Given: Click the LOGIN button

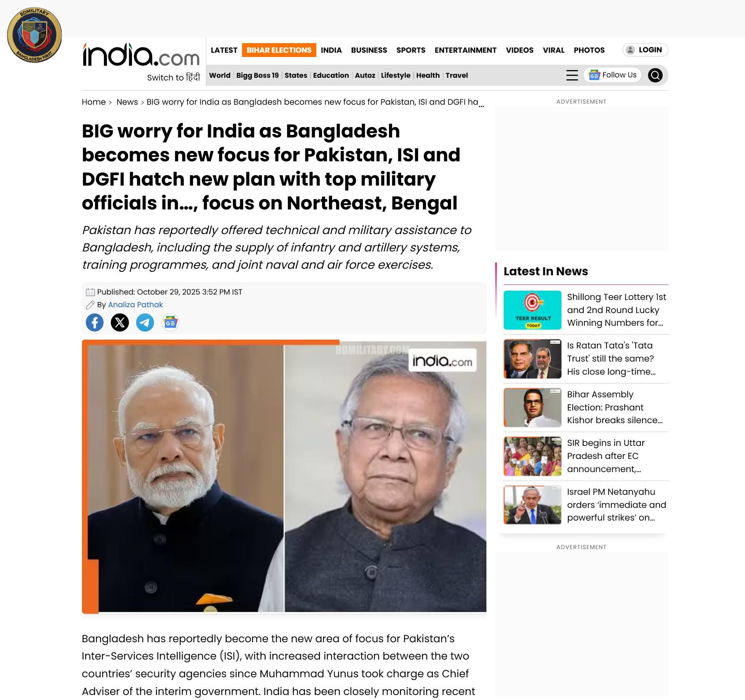Looking at the screenshot, I should (645, 50).
